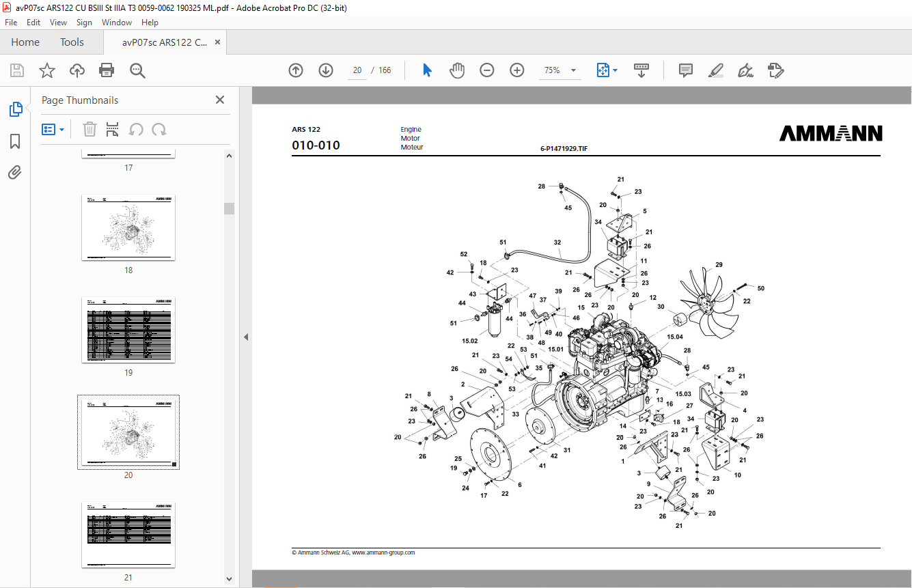Open the Attachments paperclip panel
The width and height of the screenshot is (912, 588).
[x=15, y=172]
